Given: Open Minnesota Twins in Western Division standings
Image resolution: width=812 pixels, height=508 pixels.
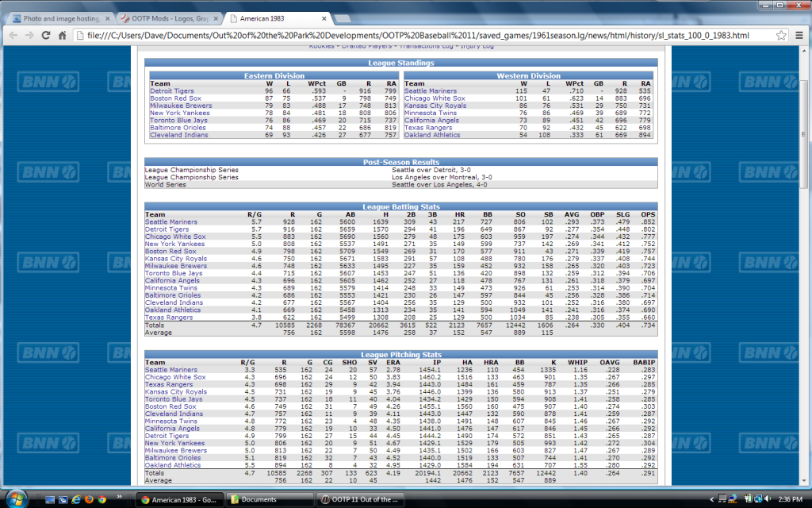Looking at the screenshot, I should click(x=431, y=113).
